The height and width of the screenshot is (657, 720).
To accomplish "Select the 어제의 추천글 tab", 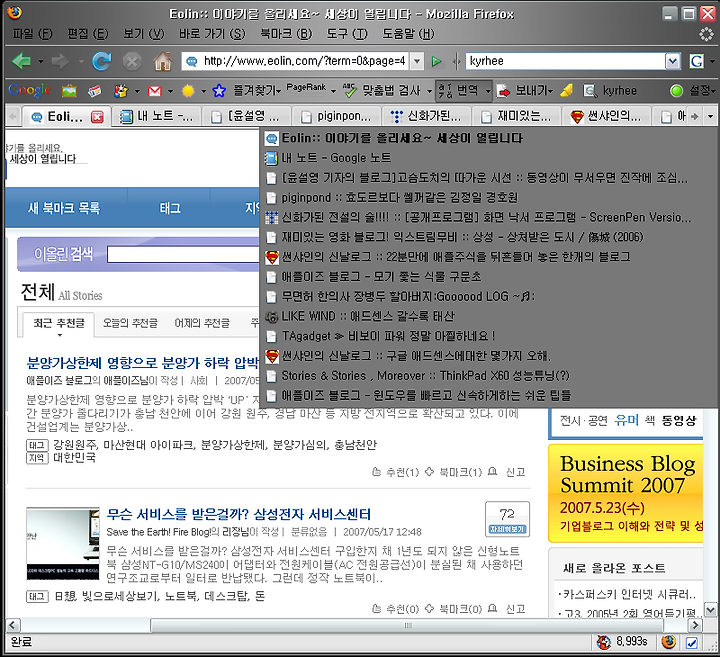I will click(202, 323).
